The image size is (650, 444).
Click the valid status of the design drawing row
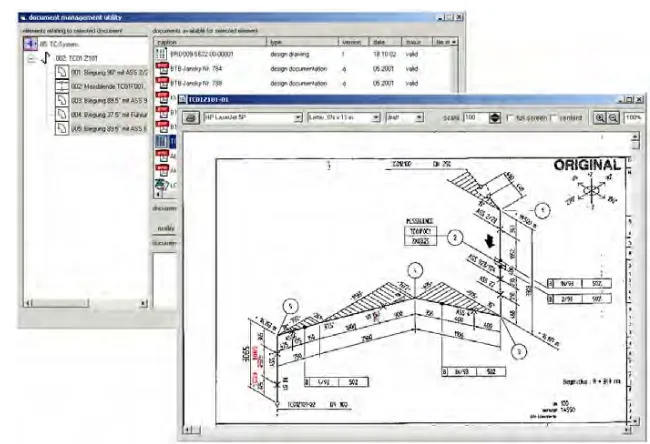412,54
